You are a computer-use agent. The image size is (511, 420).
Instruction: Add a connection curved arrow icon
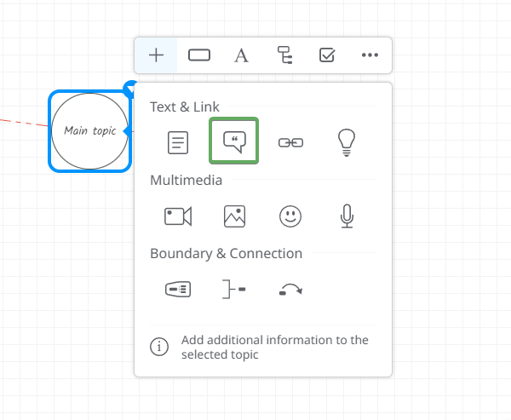pyautogui.click(x=290, y=290)
